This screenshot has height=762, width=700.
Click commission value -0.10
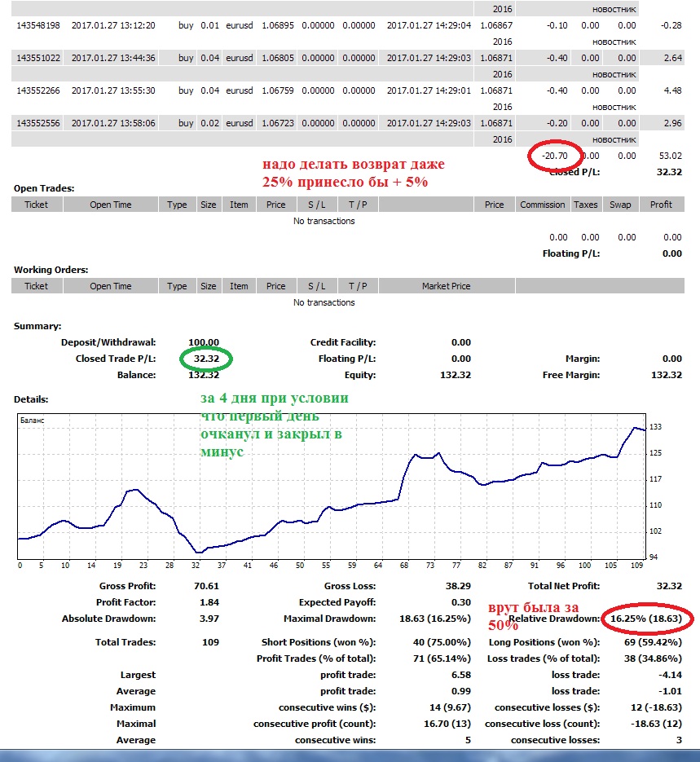pyautogui.click(x=557, y=25)
